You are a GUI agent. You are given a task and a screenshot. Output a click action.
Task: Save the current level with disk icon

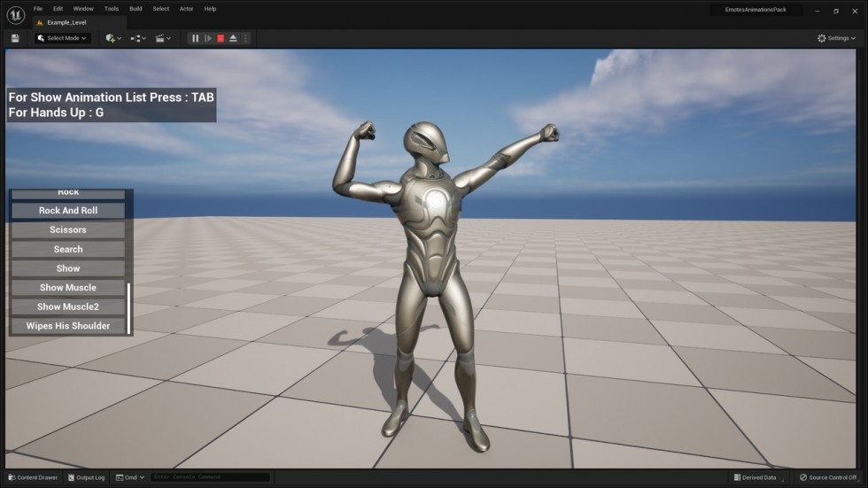15,38
